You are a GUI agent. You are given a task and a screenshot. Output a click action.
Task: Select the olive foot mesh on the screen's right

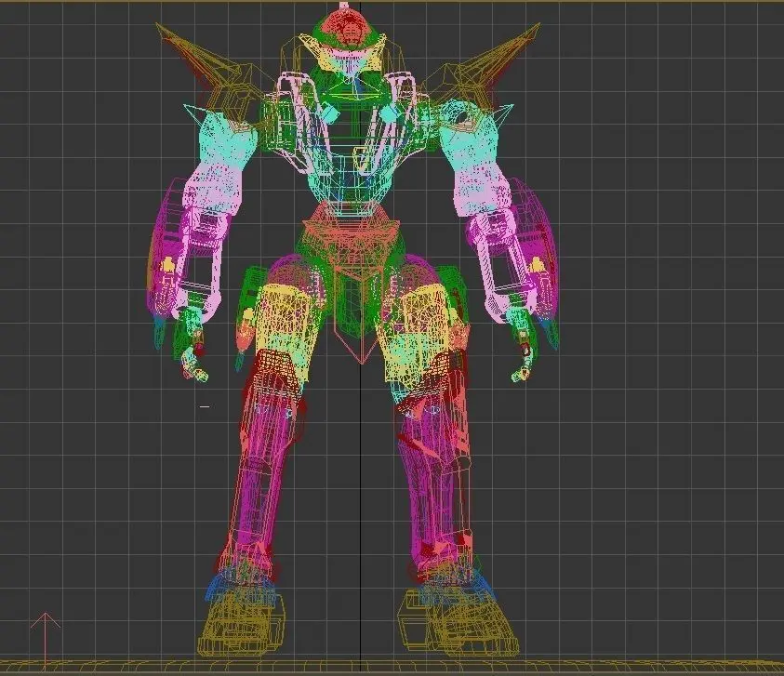point(458,622)
